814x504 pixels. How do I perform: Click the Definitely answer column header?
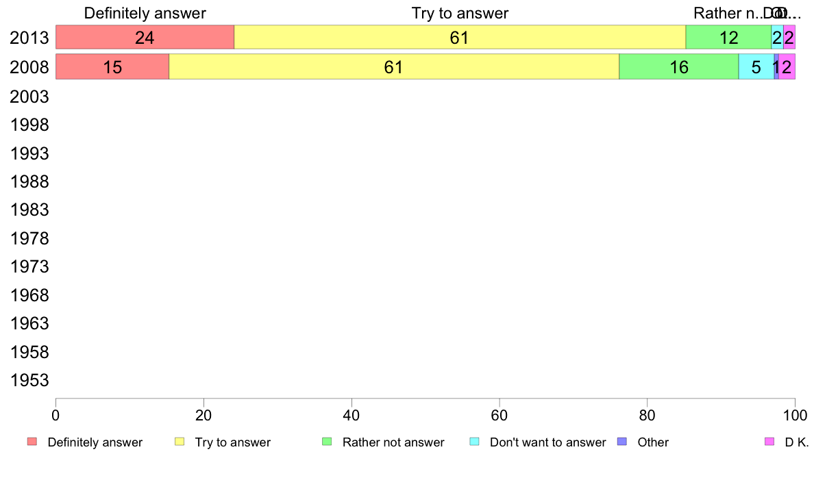145,13
